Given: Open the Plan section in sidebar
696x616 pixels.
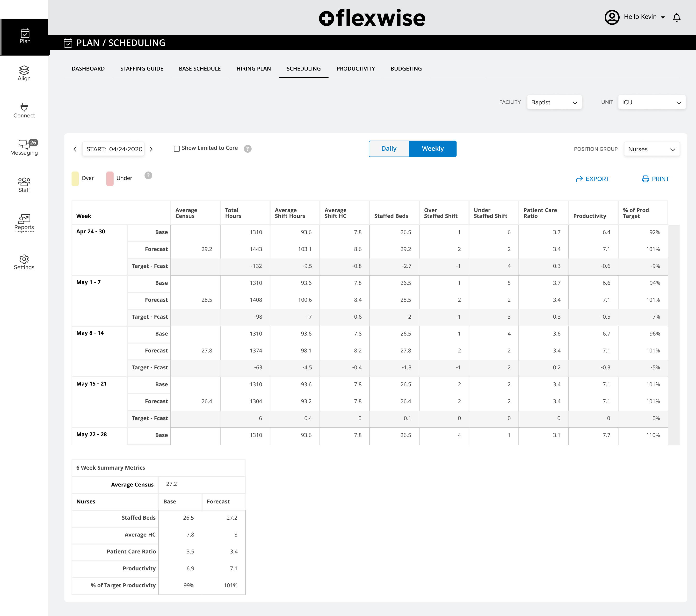Looking at the screenshot, I should pyautogui.click(x=24, y=36).
